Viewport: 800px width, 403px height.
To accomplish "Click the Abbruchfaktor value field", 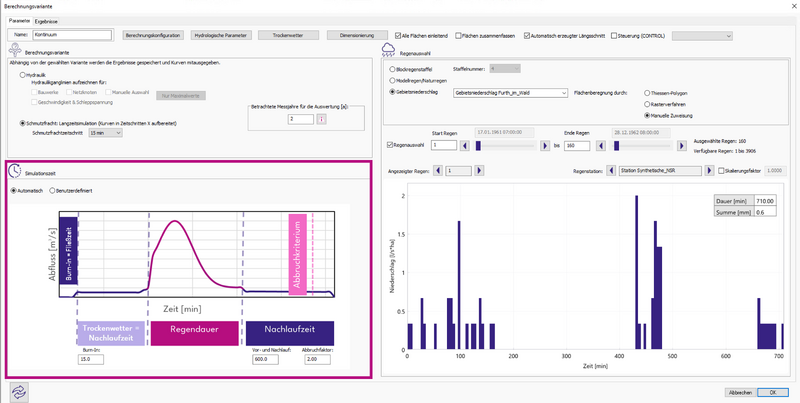I will pos(317,360).
